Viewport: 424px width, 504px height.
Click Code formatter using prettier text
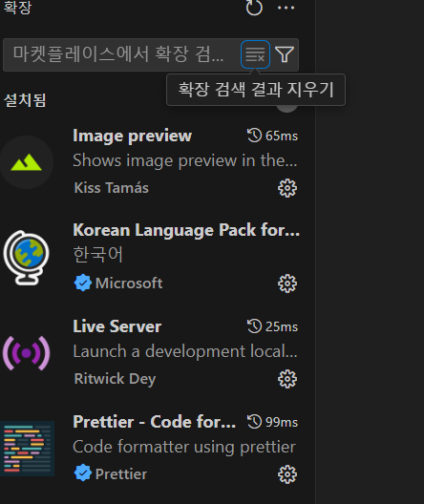pos(184,448)
